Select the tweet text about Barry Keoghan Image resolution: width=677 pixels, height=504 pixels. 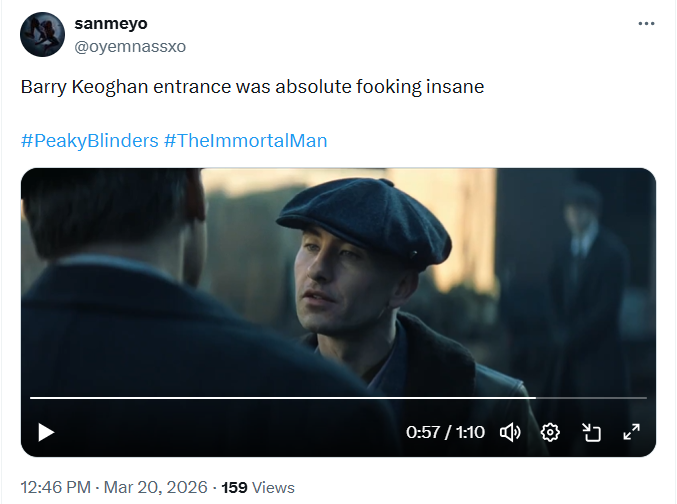[x=252, y=87]
